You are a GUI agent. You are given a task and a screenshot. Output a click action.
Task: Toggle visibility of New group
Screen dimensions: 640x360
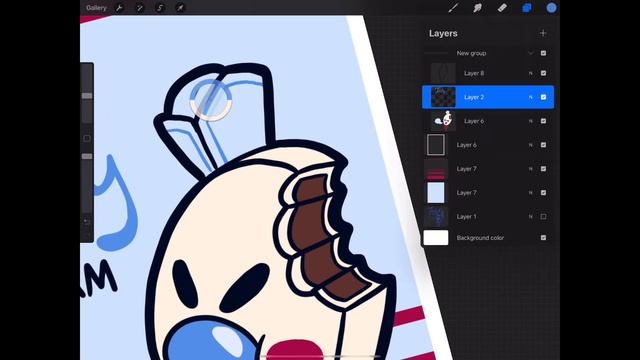tap(543, 53)
